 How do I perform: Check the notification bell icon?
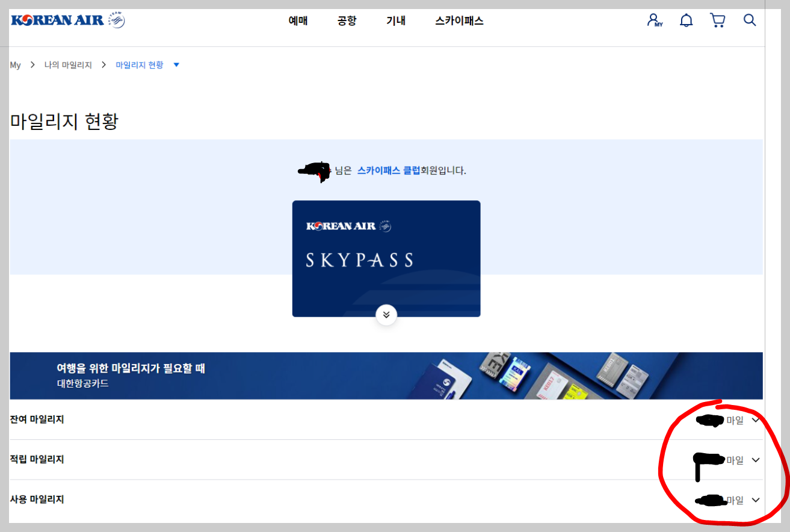686,20
